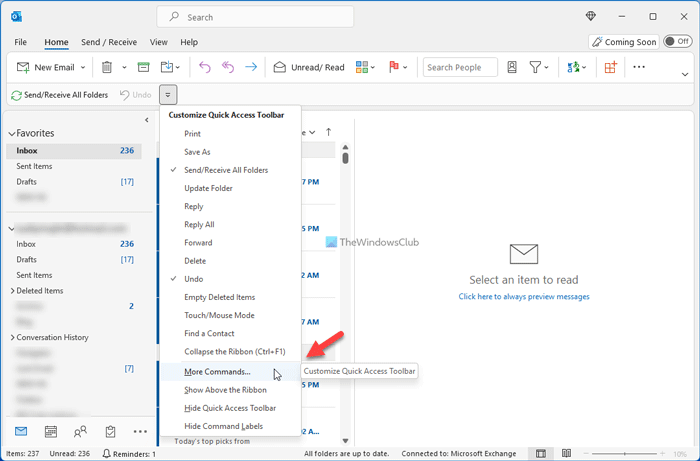Click the Reply arrow icon
This screenshot has width=700, height=461.
[205, 67]
